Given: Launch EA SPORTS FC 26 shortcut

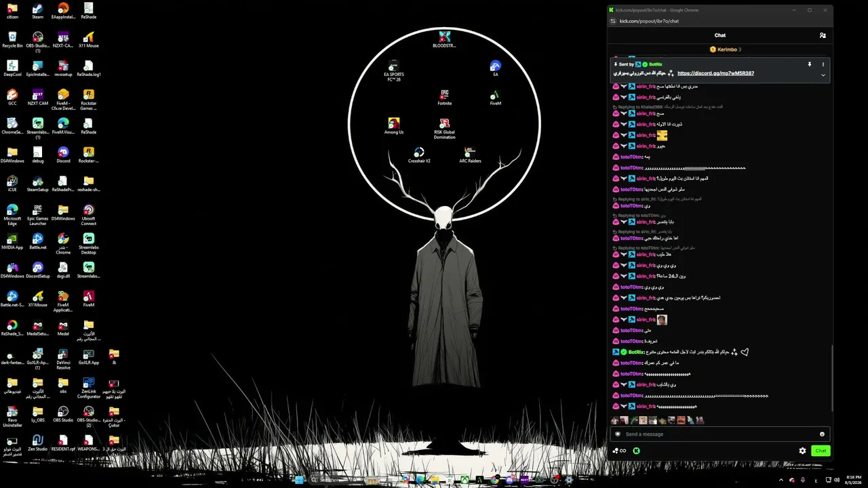Looking at the screenshot, I should 394,71.
